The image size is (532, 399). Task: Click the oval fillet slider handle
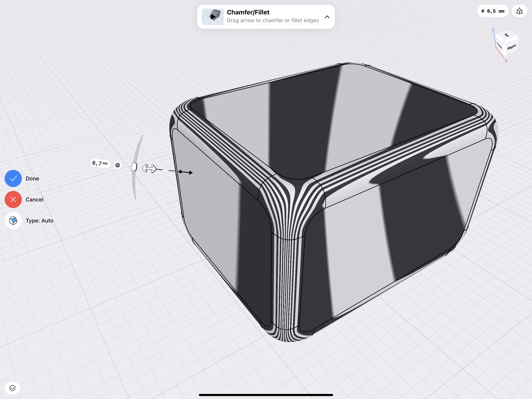click(134, 167)
